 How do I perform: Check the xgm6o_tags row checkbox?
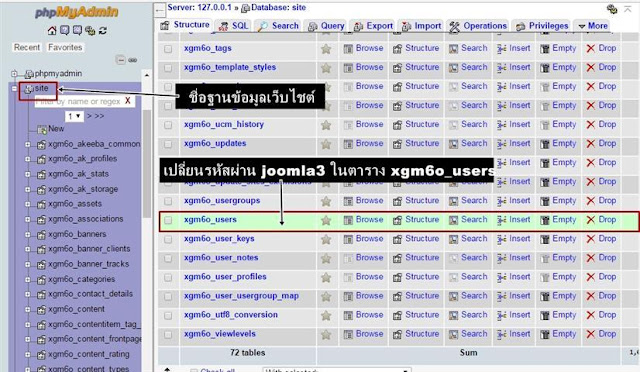[x=168, y=49]
